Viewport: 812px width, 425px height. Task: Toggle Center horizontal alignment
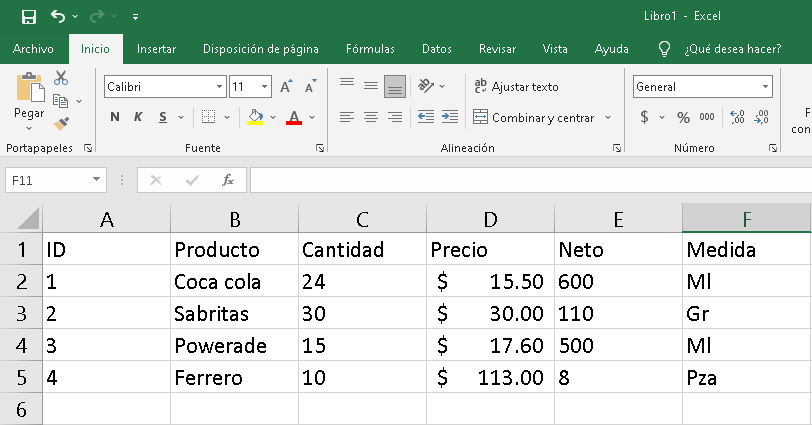[x=371, y=118]
